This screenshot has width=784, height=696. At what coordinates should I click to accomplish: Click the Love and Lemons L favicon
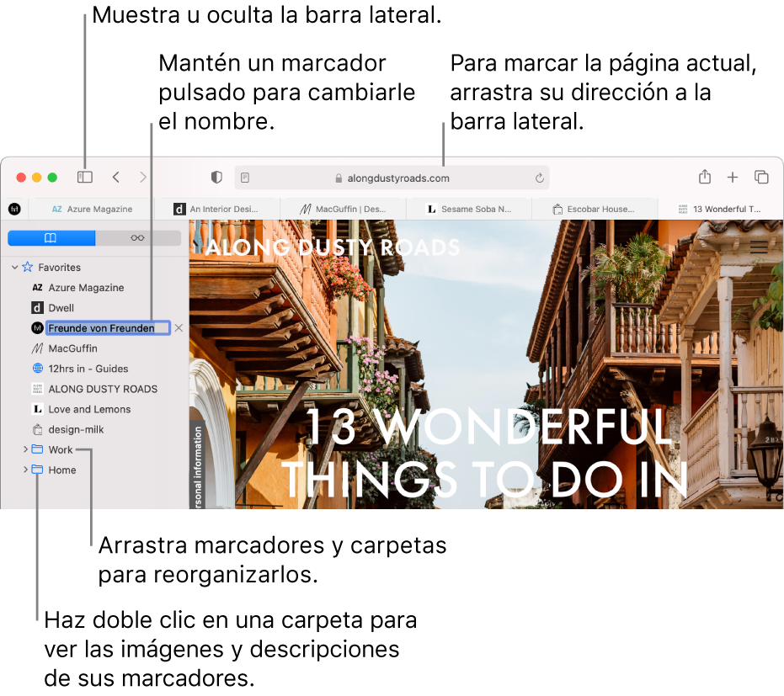point(38,409)
